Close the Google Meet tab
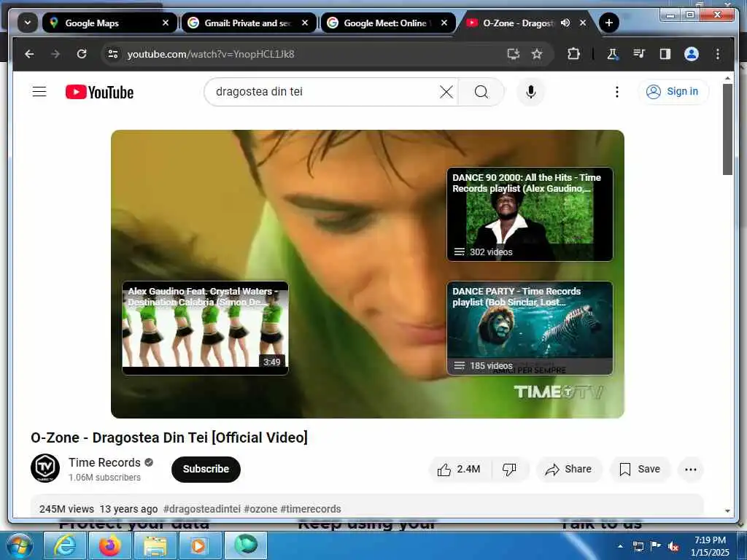The height and width of the screenshot is (560, 747). pos(444,23)
